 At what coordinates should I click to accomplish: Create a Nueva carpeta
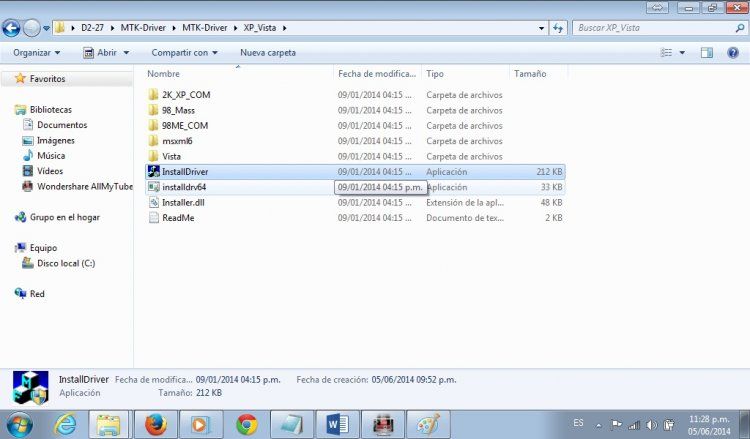tap(268, 53)
